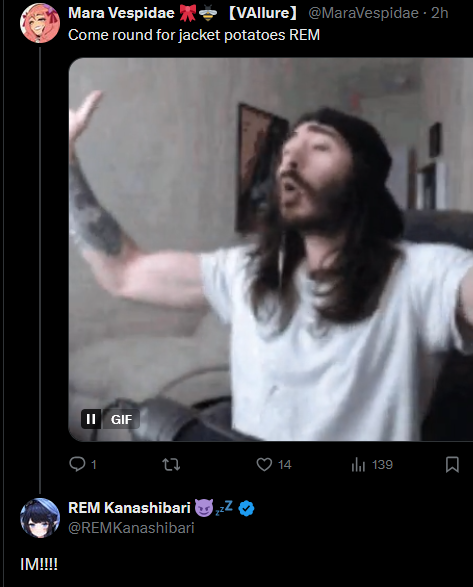Click the "IM!!!!" reply text
The width and height of the screenshot is (473, 587).
[x=39, y=564]
